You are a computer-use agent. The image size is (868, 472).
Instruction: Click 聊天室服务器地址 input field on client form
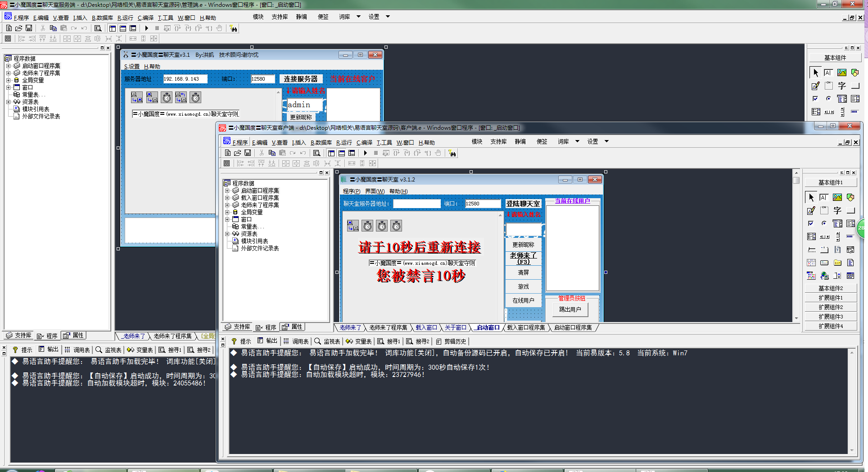coord(417,204)
